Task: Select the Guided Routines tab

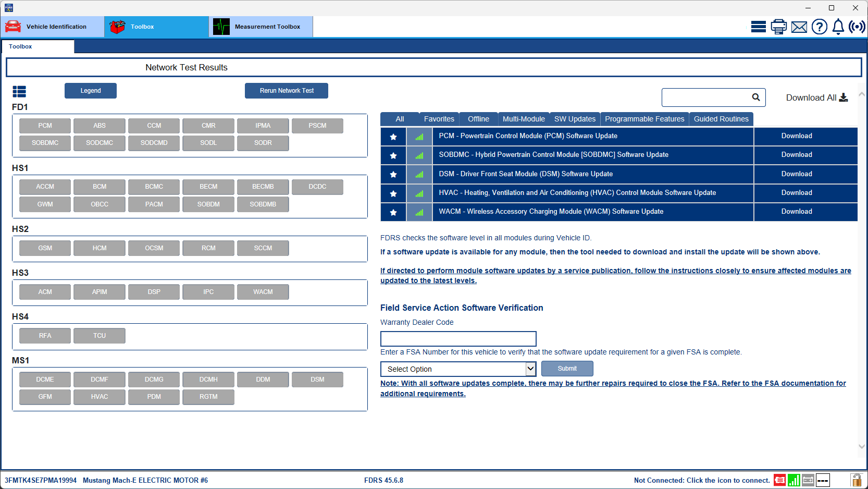Action: click(721, 119)
